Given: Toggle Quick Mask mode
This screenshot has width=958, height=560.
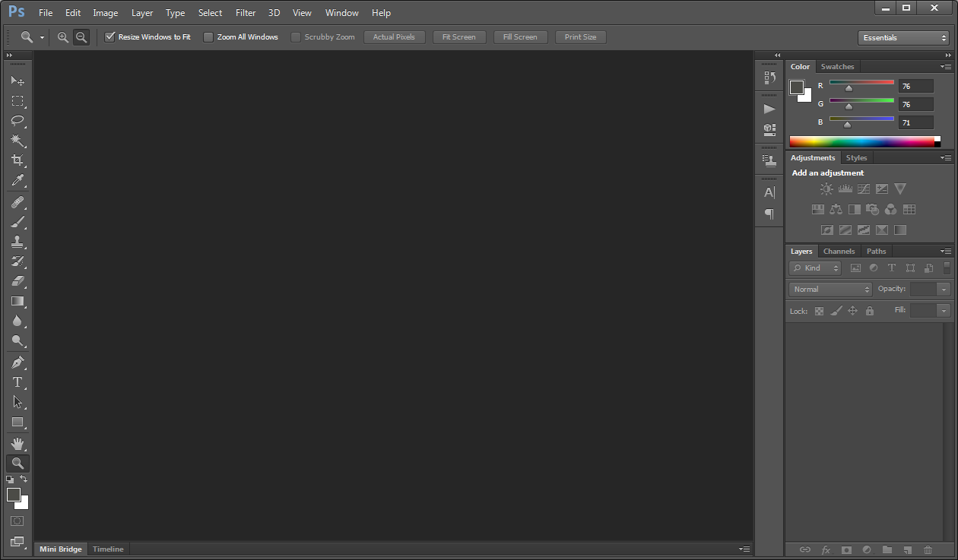Looking at the screenshot, I should tap(17, 521).
